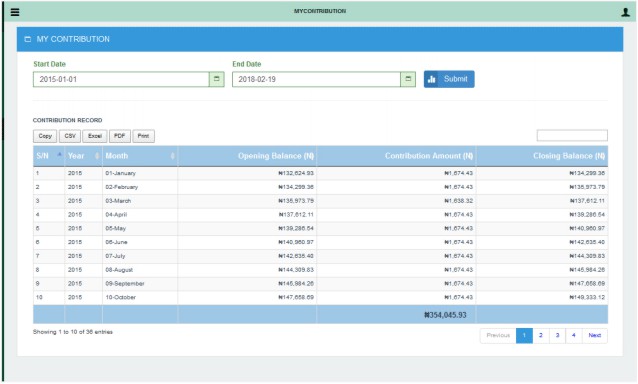Sort table by Year column
This screenshot has width=638, height=384.
coord(83,156)
